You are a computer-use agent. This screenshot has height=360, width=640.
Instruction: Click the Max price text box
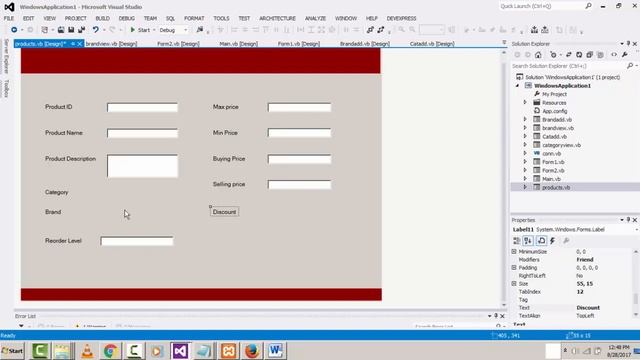tap(299, 107)
